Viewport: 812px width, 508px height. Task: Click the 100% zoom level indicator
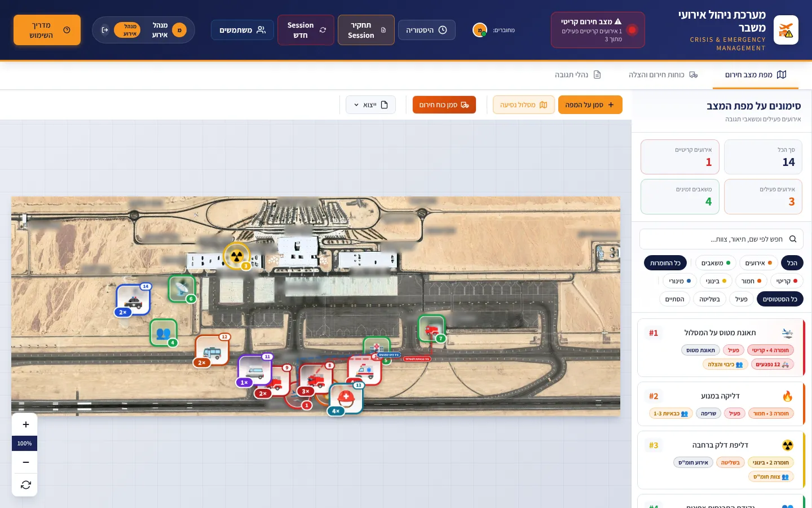click(25, 444)
